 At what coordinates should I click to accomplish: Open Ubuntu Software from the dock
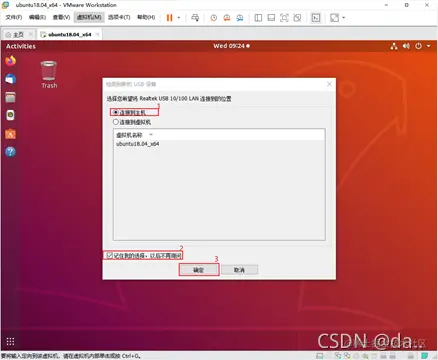(x=11, y=134)
